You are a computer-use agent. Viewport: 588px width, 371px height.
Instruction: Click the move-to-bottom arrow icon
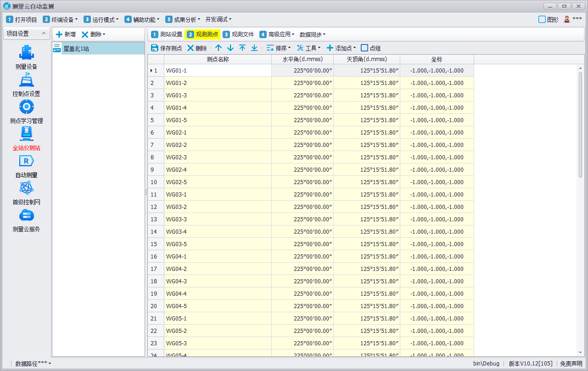pyautogui.click(x=254, y=48)
